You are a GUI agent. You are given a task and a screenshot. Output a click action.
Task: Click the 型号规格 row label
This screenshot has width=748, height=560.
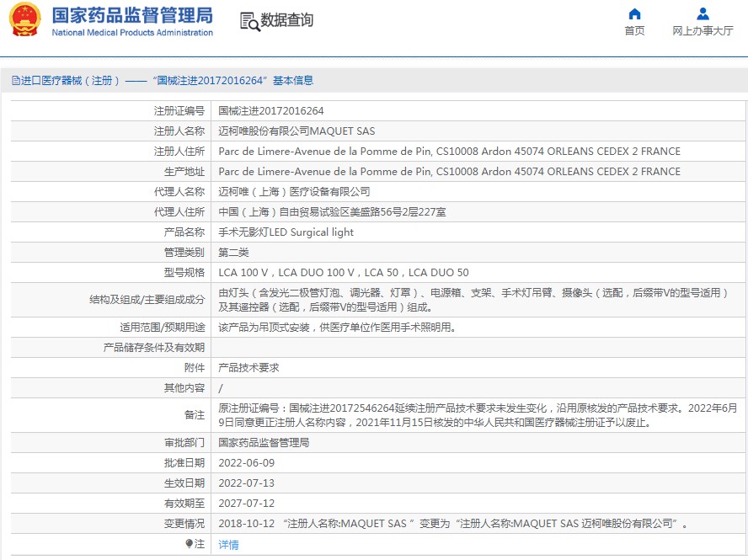184,272
